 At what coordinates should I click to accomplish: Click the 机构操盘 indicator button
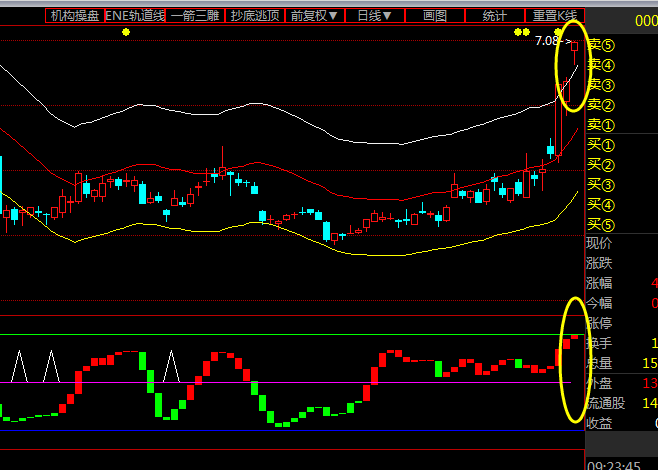pos(75,16)
